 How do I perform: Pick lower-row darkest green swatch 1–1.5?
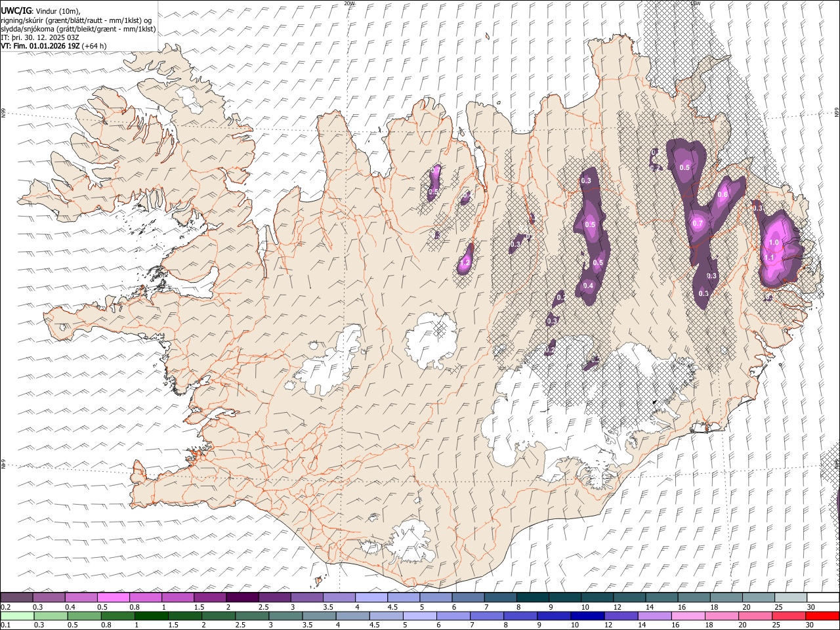pyautogui.click(x=152, y=616)
